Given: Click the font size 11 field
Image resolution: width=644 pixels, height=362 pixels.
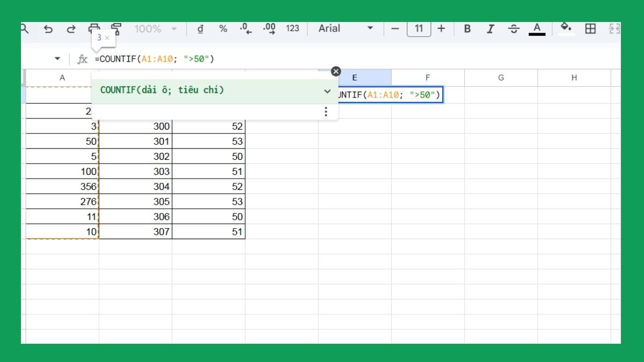Looking at the screenshot, I should 419,29.
